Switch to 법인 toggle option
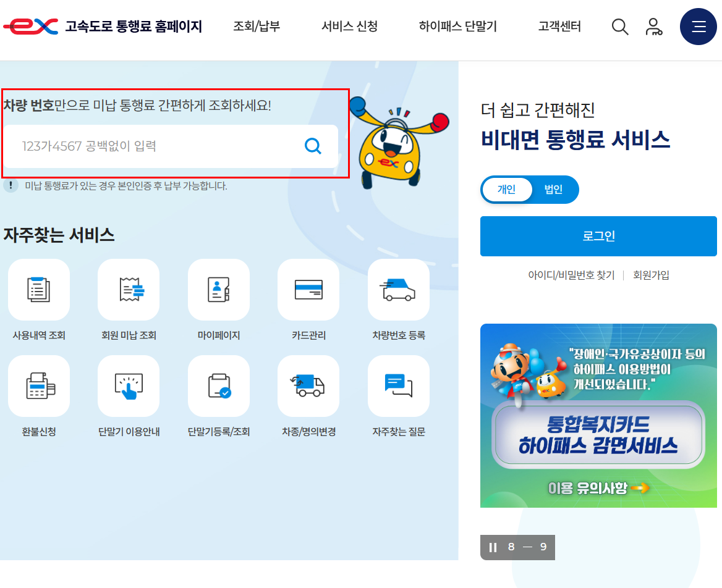This screenshot has height=588, width=722. (x=553, y=190)
